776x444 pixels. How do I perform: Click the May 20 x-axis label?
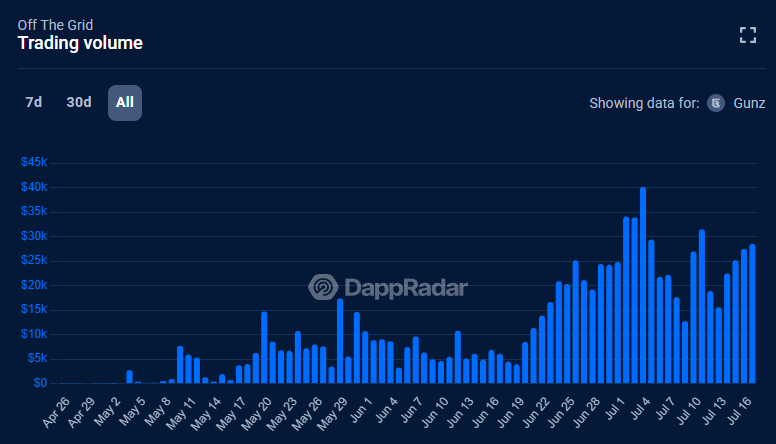256,413
